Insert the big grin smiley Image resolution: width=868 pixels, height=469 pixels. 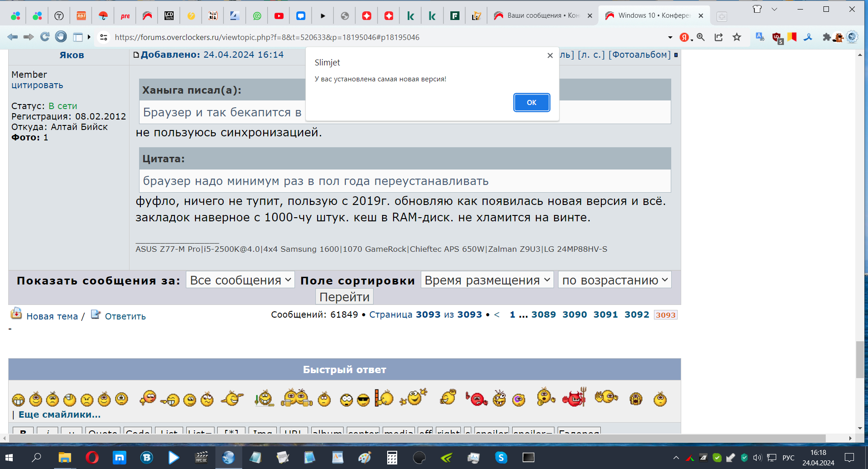pyautogui.click(x=18, y=399)
